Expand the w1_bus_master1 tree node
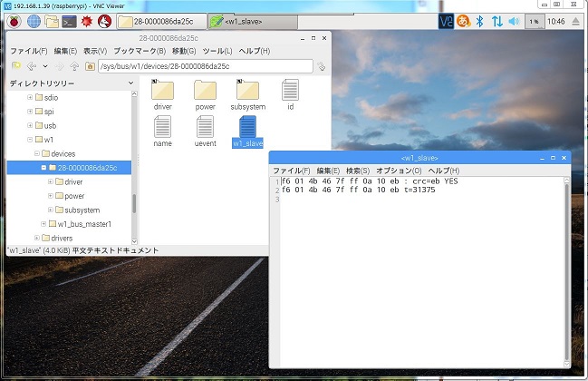This screenshot has width=588, height=381. [43, 224]
